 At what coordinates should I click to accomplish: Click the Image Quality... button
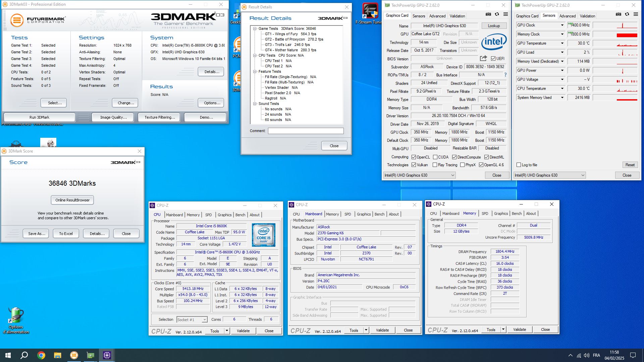113,117
